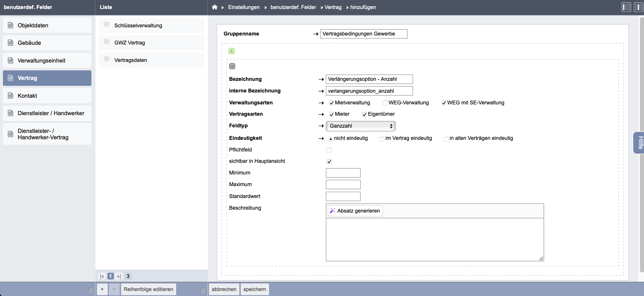Click the Bezeichnung input field
The width and height of the screenshot is (644, 296).
[x=369, y=79]
